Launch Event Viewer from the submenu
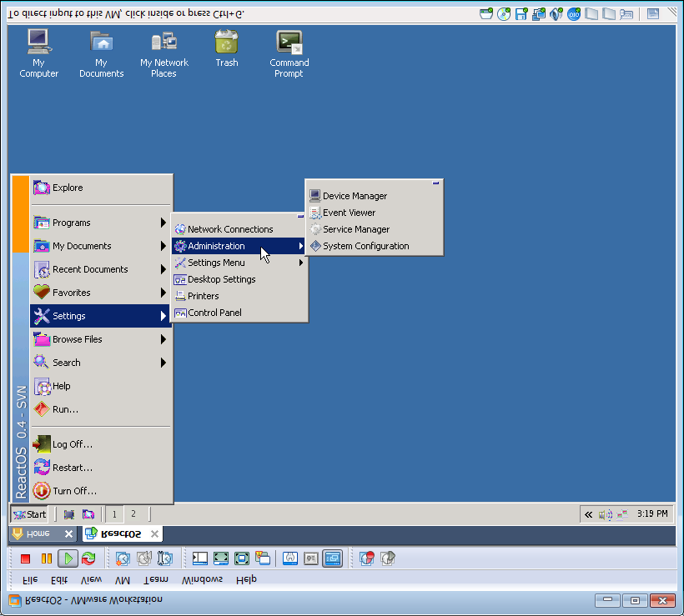This screenshot has height=616, width=684. [x=349, y=213]
